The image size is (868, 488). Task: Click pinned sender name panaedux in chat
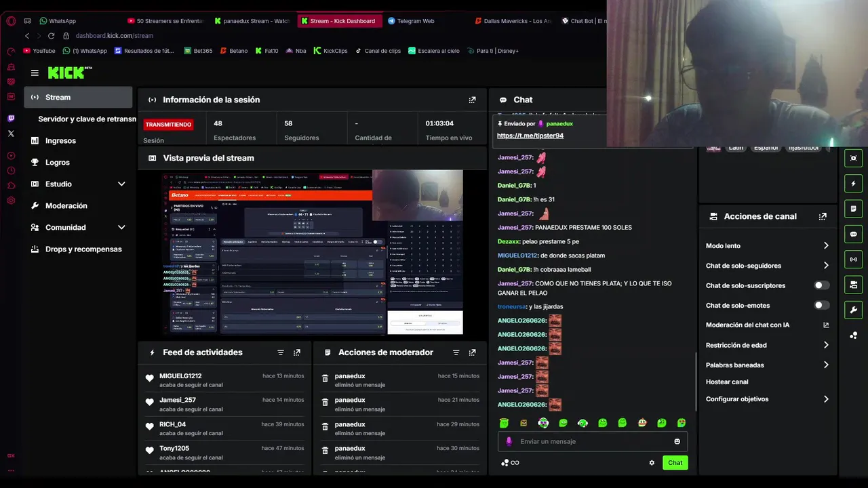[x=559, y=124]
